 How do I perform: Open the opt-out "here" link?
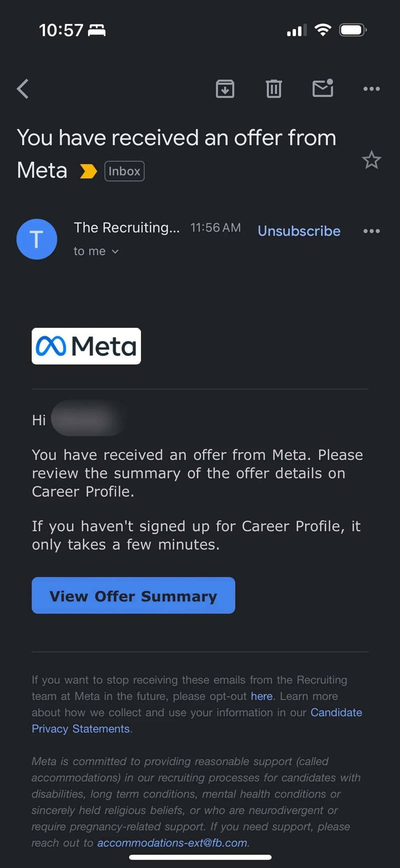pyautogui.click(x=261, y=696)
